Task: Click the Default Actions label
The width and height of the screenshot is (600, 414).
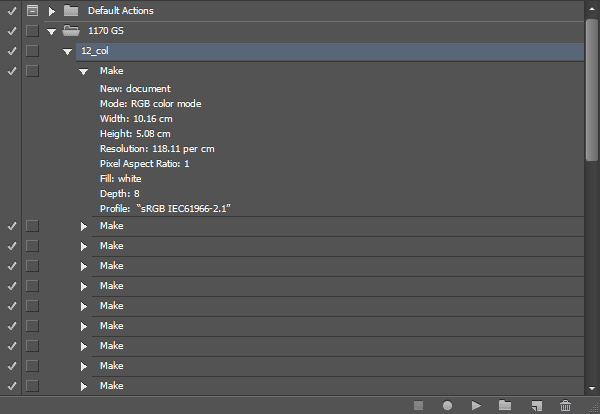Action: 118,11
